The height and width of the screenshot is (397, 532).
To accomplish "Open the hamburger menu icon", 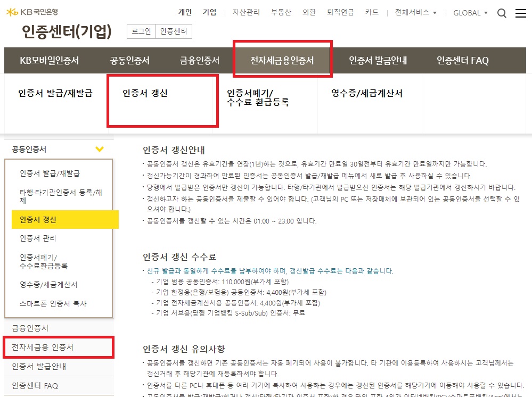I will (520, 13).
